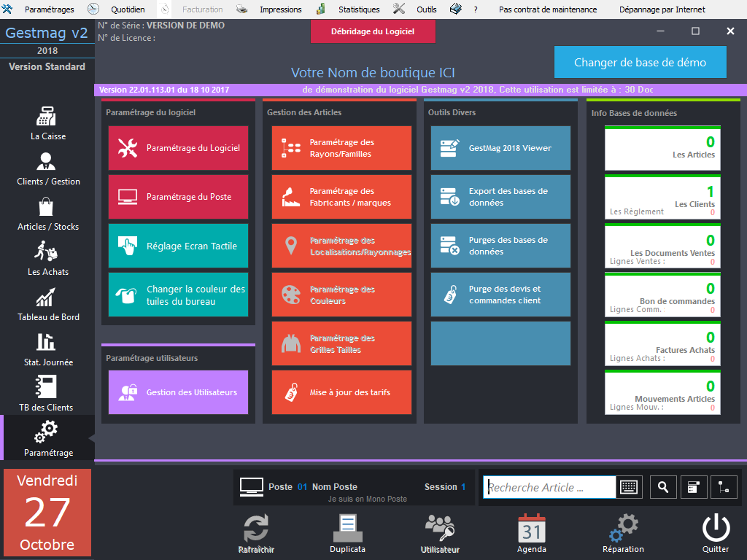Screen dimensions: 747x560
Task: Open Paramétrage des Rayons/Familles tile
Action: (341, 148)
